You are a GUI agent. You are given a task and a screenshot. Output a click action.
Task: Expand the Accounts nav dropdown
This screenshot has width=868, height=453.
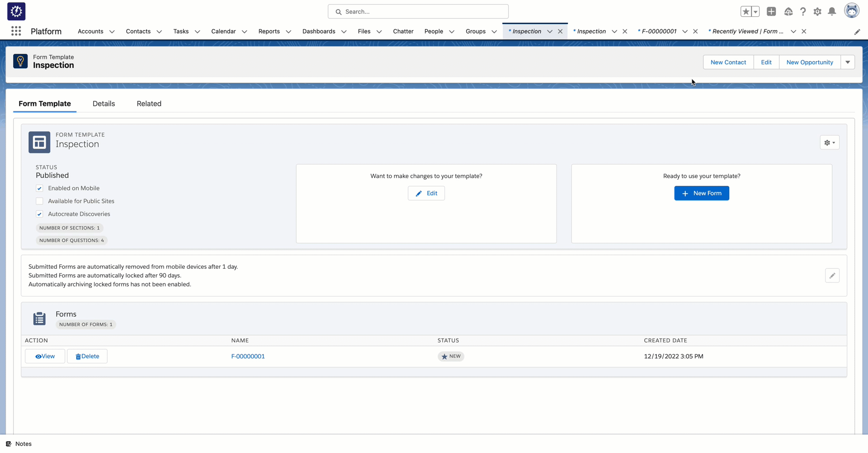pyautogui.click(x=112, y=32)
